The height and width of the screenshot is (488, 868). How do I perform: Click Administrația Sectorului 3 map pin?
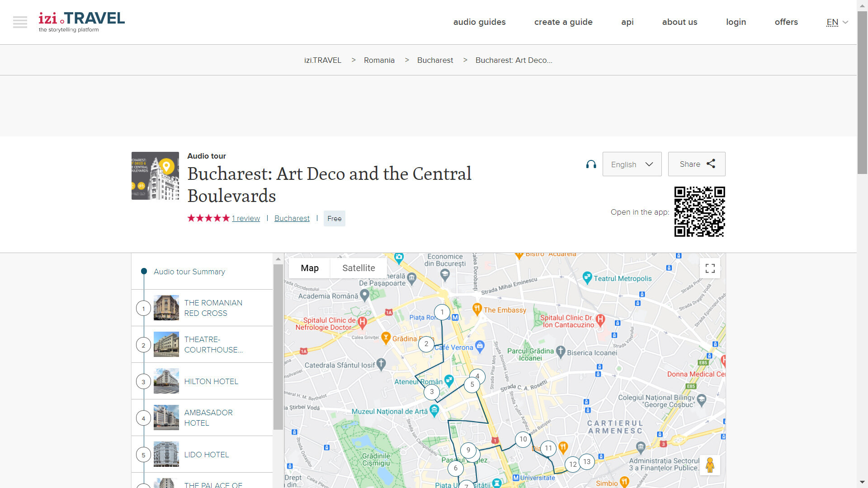tap(641, 447)
